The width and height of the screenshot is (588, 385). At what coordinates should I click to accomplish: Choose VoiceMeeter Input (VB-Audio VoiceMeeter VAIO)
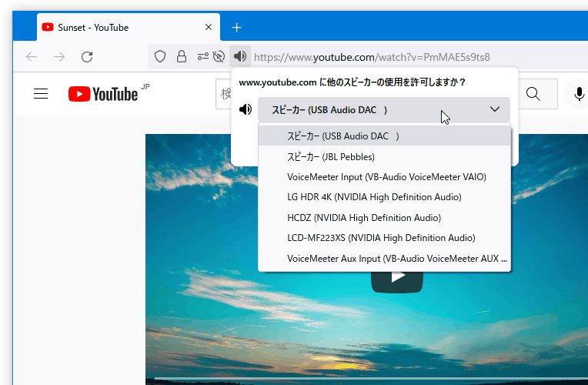384,177
